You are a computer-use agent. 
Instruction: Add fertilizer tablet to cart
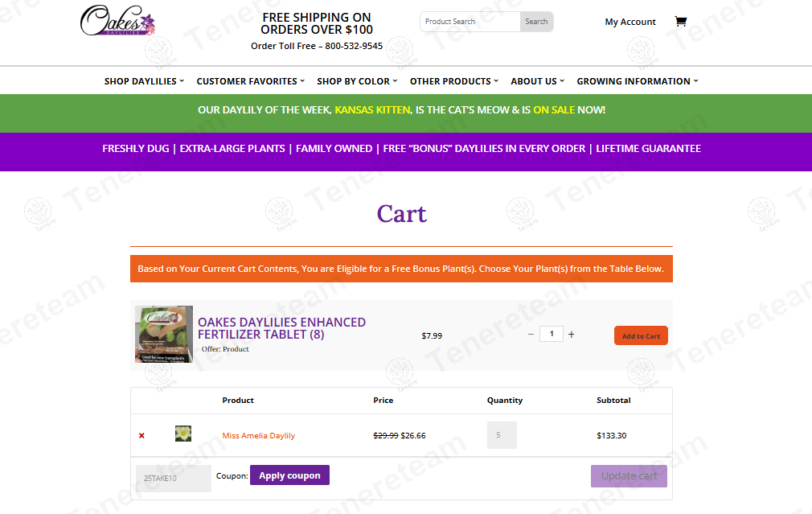[x=641, y=335]
